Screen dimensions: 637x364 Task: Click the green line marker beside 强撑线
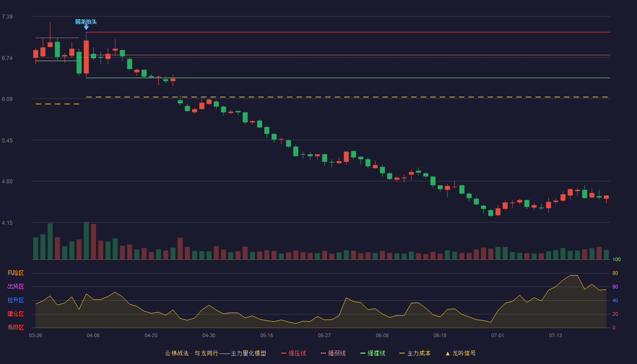(x=363, y=353)
